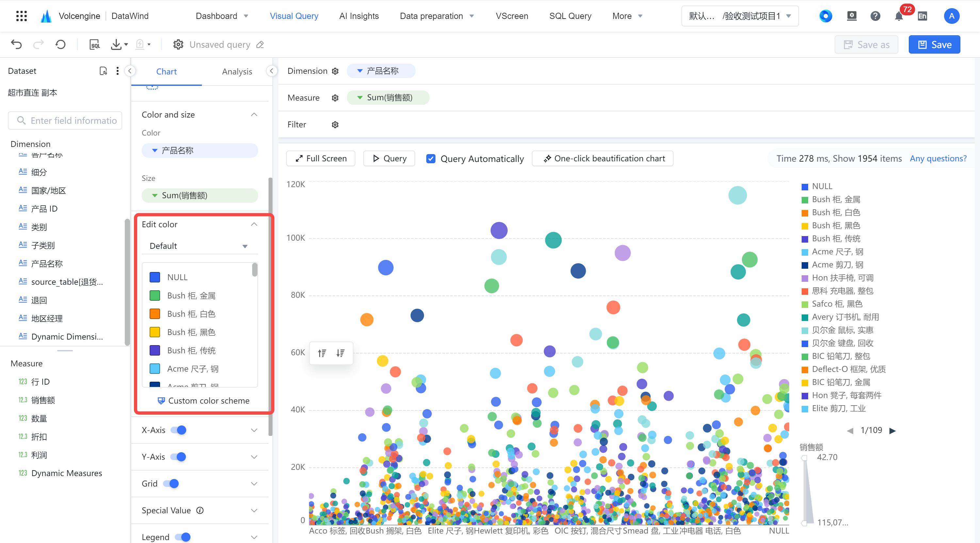
Task: Open AI Insights menu item
Action: [x=359, y=16]
